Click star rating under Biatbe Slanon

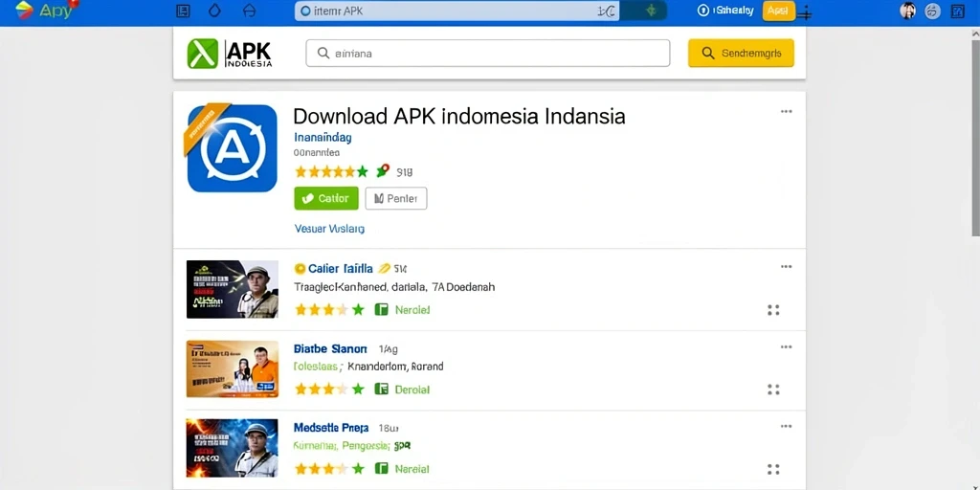pyautogui.click(x=329, y=390)
